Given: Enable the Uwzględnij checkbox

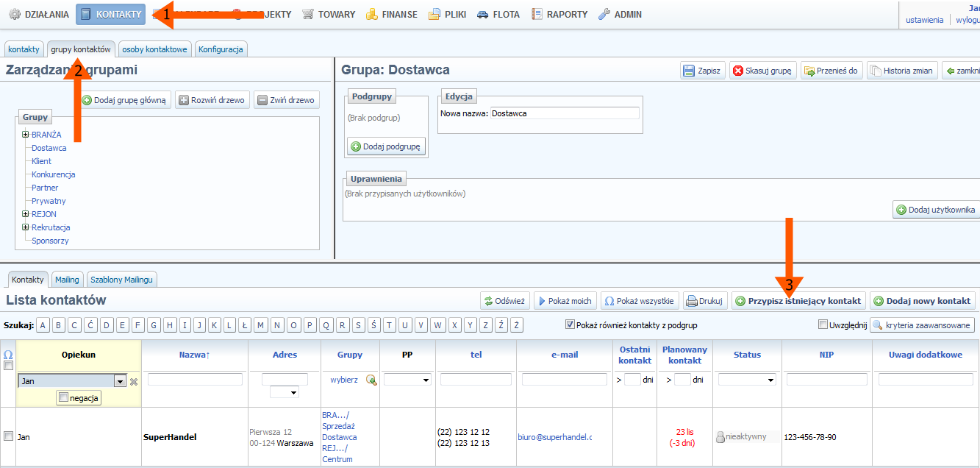Looking at the screenshot, I should pos(823,325).
